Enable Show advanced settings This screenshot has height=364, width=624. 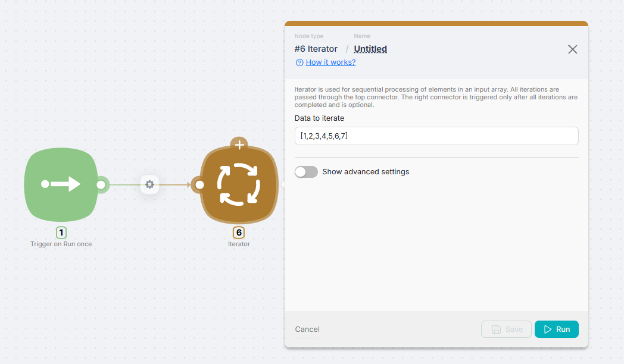(306, 171)
